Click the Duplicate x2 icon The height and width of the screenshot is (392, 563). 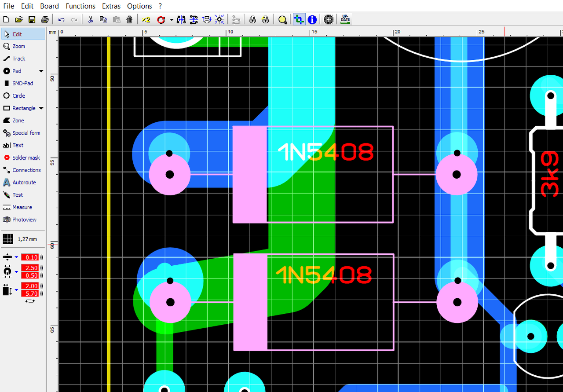[146, 19]
